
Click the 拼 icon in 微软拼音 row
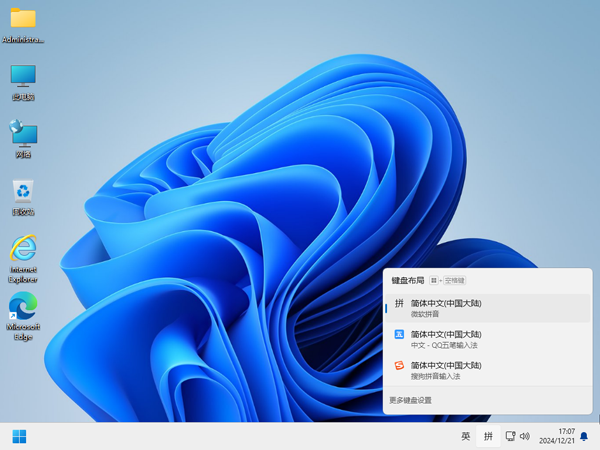point(399,303)
